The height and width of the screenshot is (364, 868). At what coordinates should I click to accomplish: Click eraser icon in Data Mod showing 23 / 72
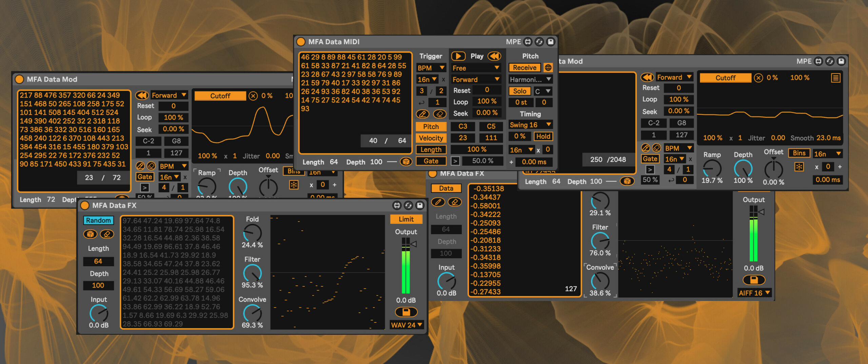click(151, 166)
